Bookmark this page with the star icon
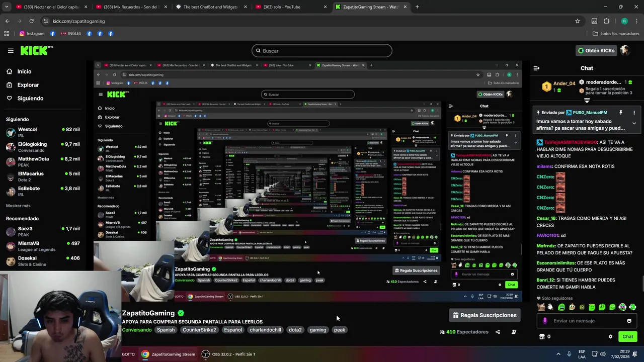The width and height of the screenshot is (644, 362). pyautogui.click(x=578, y=21)
